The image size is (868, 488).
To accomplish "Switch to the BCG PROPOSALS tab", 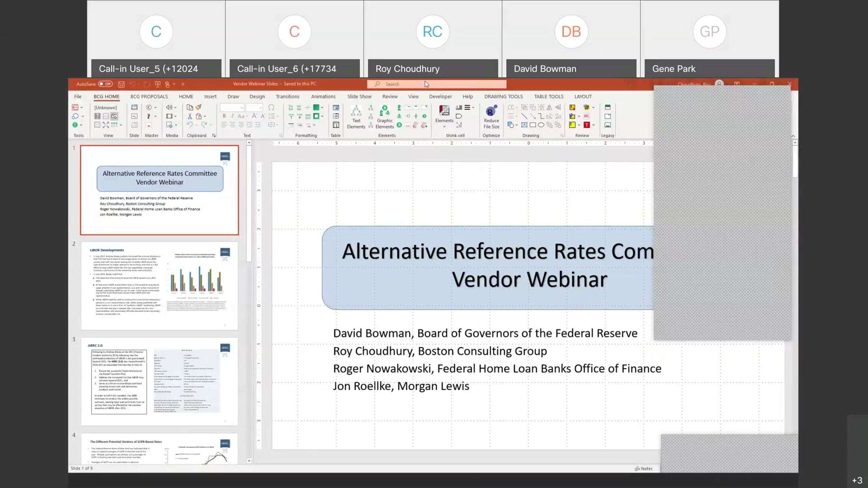I will 149,97.
